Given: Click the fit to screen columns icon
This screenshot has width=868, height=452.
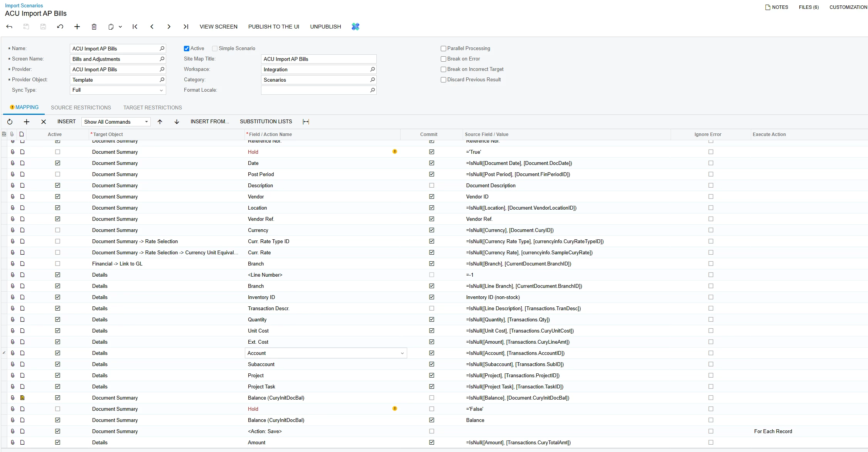Looking at the screenshot, I should (x=306, y=122).
